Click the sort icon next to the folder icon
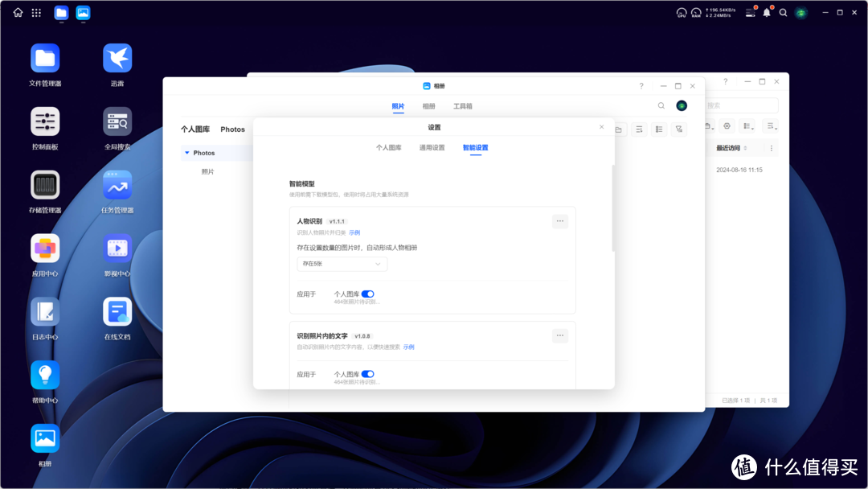Screen dimensions: 868x489 click(x=639, y=129)
